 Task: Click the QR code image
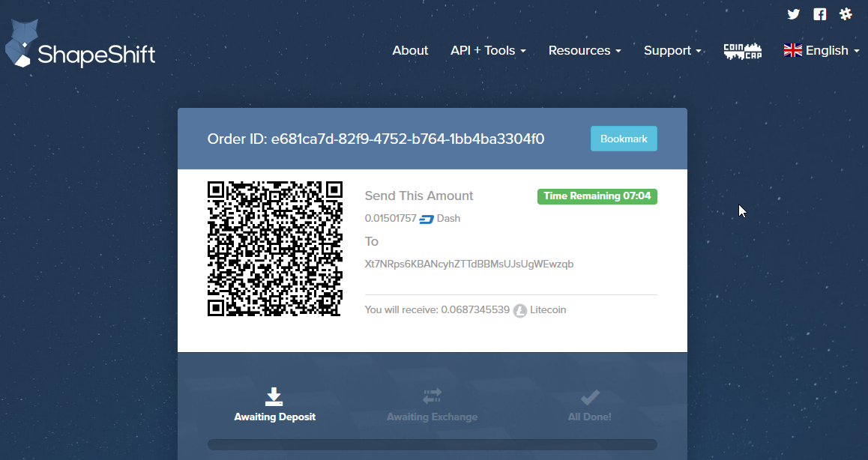coord(274,249)
